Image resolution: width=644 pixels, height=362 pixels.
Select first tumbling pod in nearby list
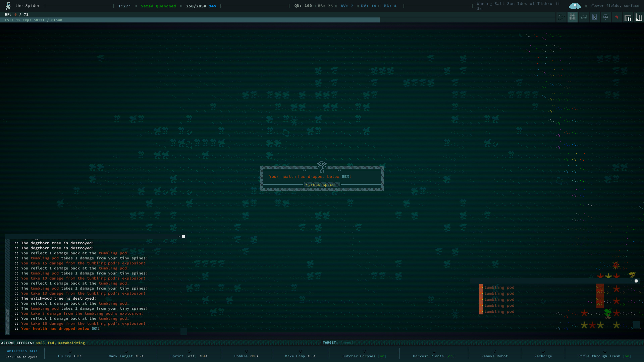point(499,287)
